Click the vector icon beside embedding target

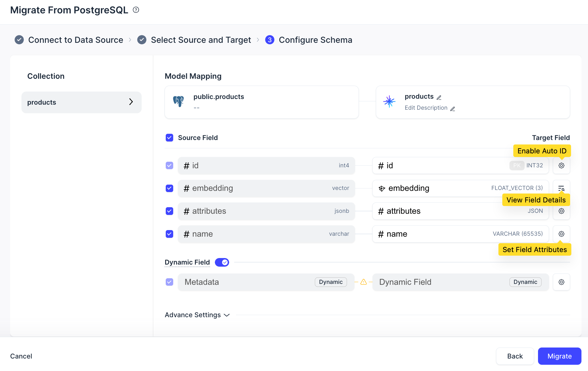(382, 188)
